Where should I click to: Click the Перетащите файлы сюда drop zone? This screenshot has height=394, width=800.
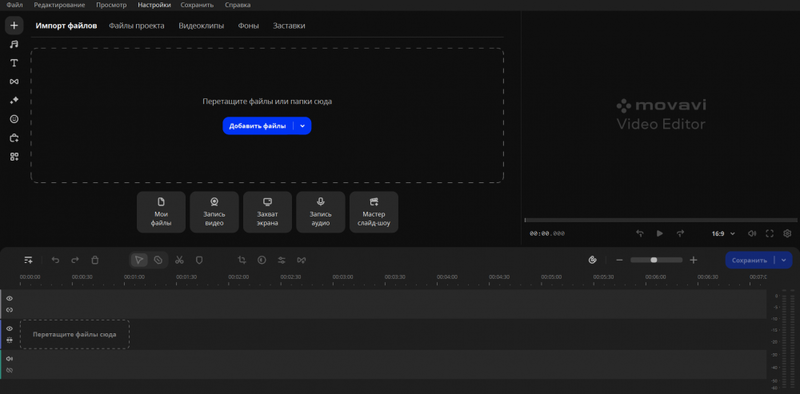74,335
